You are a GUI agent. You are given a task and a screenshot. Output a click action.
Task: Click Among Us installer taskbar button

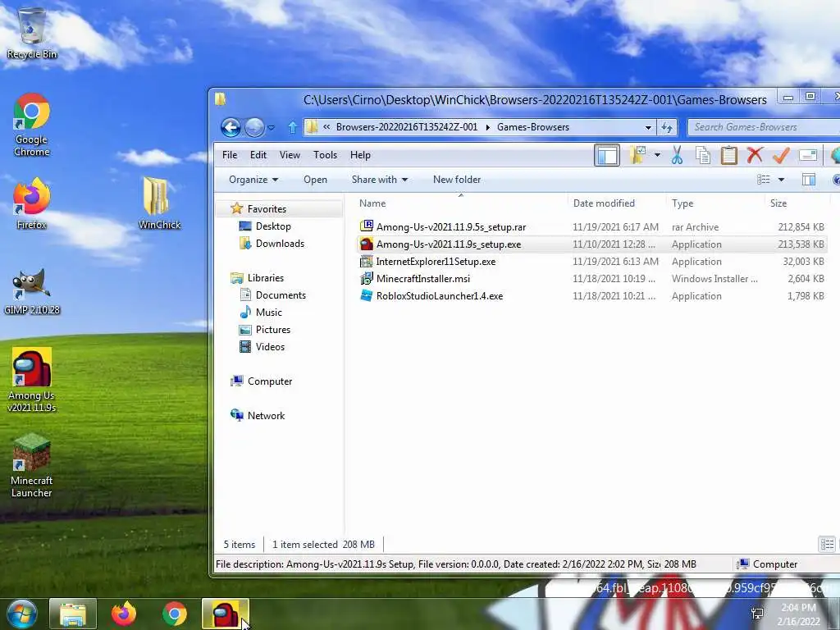(x=226, y=614)
